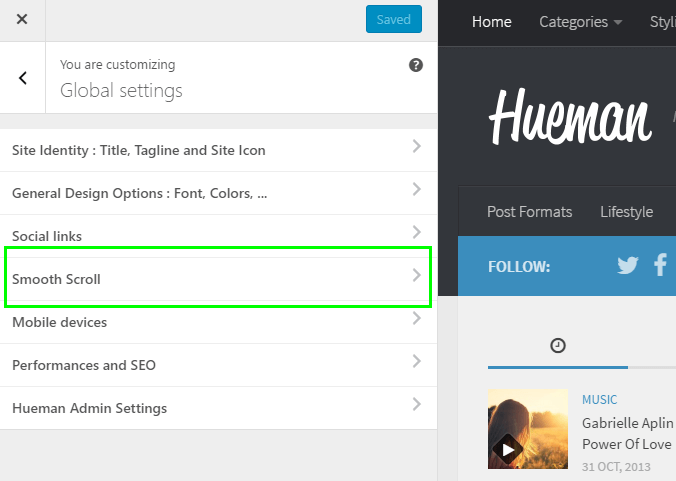Open the Social links section

219,236
